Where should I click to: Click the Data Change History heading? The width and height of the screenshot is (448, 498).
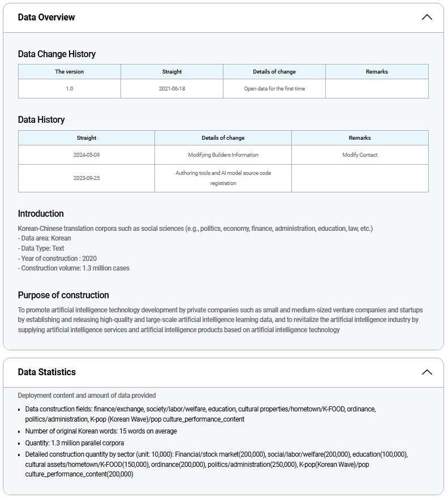(57, 54)
